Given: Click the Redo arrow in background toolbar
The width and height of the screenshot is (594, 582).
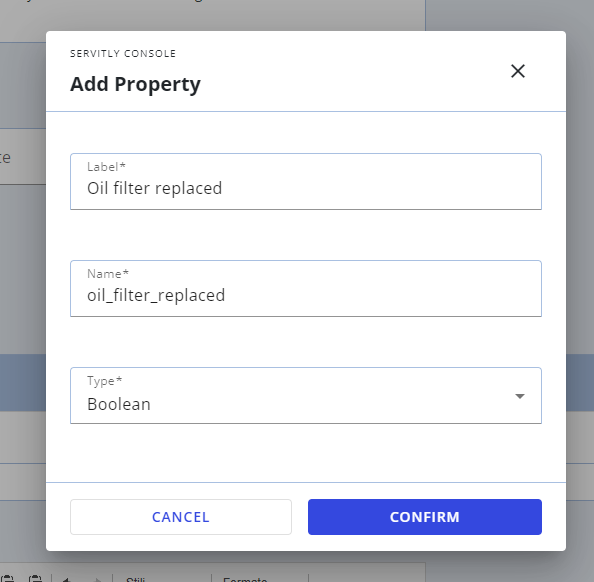Looking at the screenshot, I should (x=97, y=580).
